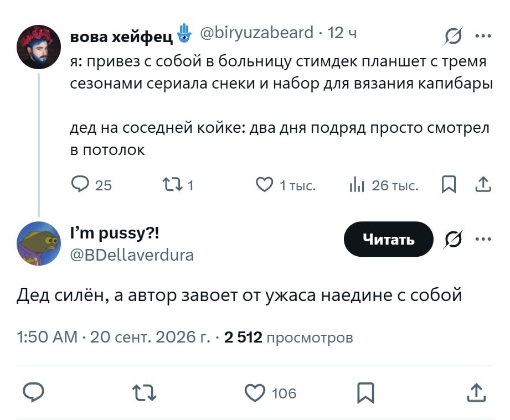Open more options menu on top tweet
This screenshot has width=510, height=420.
point(483,36)
